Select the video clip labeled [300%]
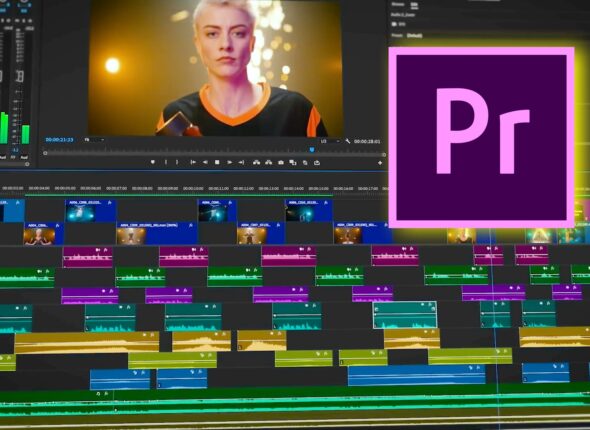This screenshot has height=430, width=590. [157, 233]
